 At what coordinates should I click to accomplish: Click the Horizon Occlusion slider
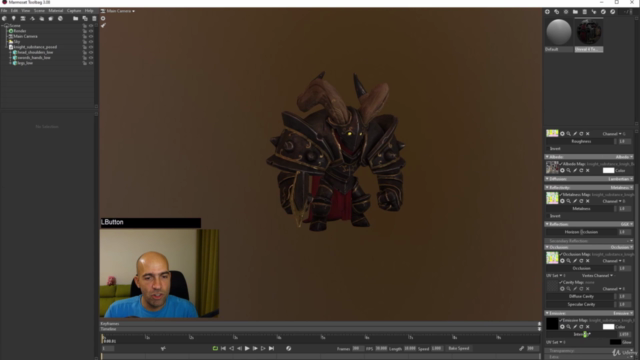pos(581,232)
